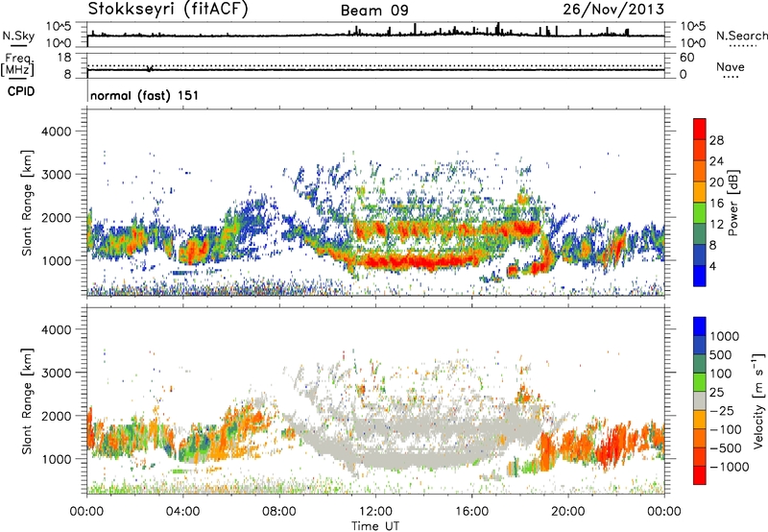Click the '3000' tick of the velocity panel

coord(56,373)
